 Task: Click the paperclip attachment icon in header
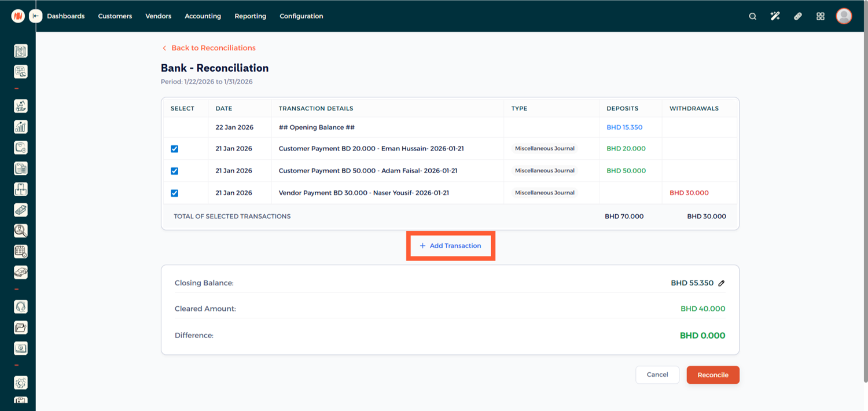click(x=797, y=16)
